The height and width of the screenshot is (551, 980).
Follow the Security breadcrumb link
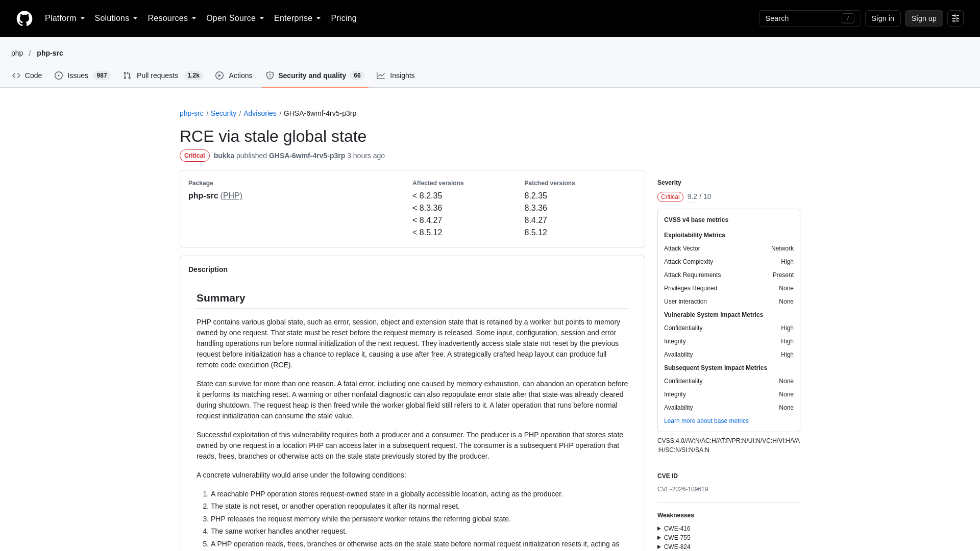[x=224, y=113]
